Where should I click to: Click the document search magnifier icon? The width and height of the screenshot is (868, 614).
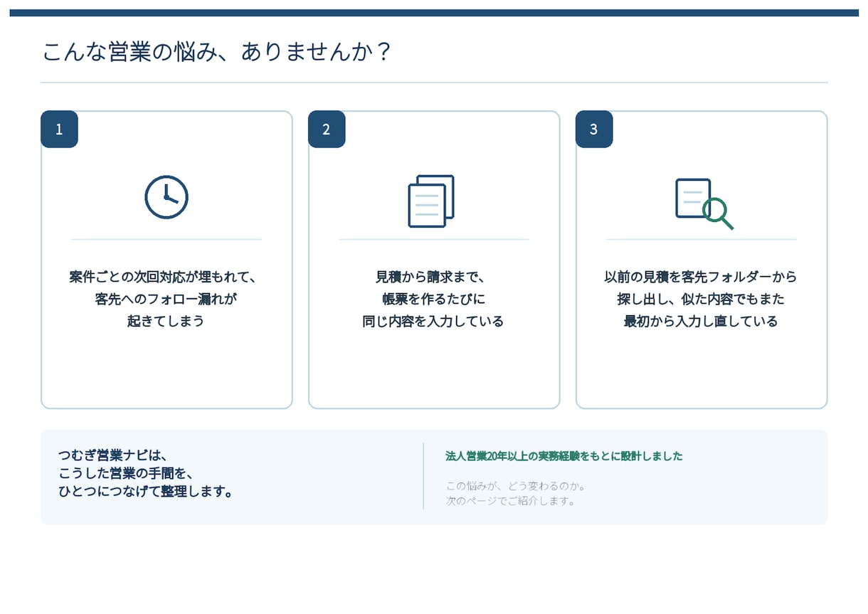(x=704, y=203)
